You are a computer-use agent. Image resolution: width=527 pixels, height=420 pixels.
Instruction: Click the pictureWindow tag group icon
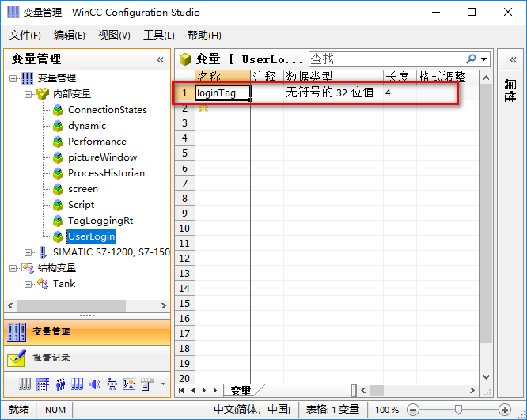click(x=58, y=157)
